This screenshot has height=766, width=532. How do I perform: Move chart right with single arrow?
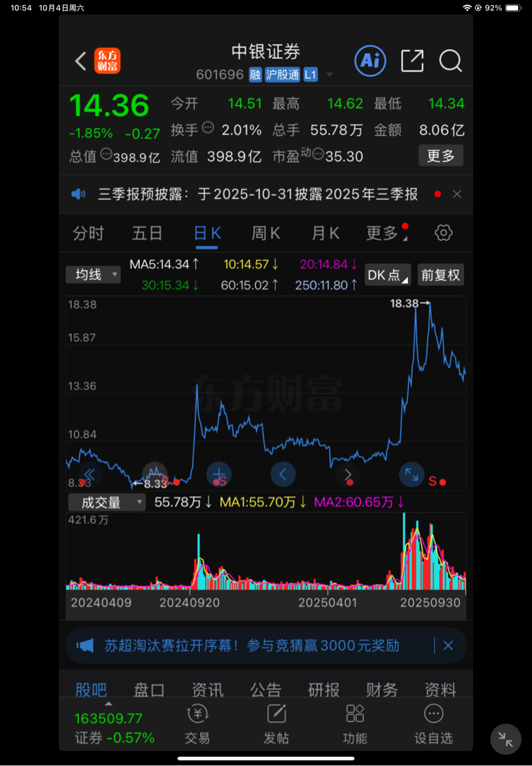point(347,474)
